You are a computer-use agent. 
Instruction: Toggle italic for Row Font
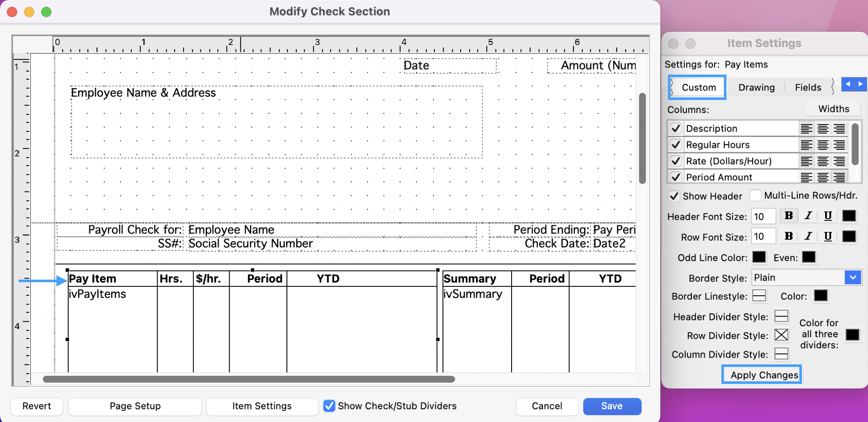[808, 236]
